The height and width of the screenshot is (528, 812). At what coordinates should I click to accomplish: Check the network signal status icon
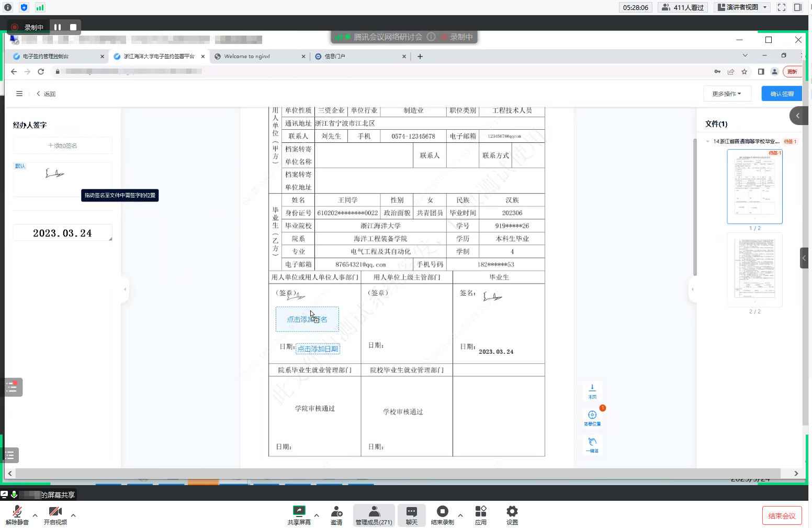click(x=40, y=7)
